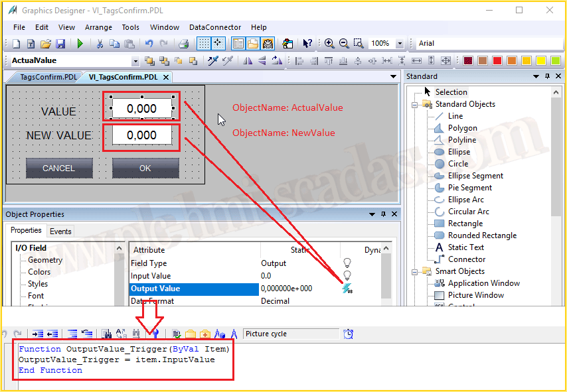
Task: Collapse the Standard Objects tree node
Action: click(415, 104)
